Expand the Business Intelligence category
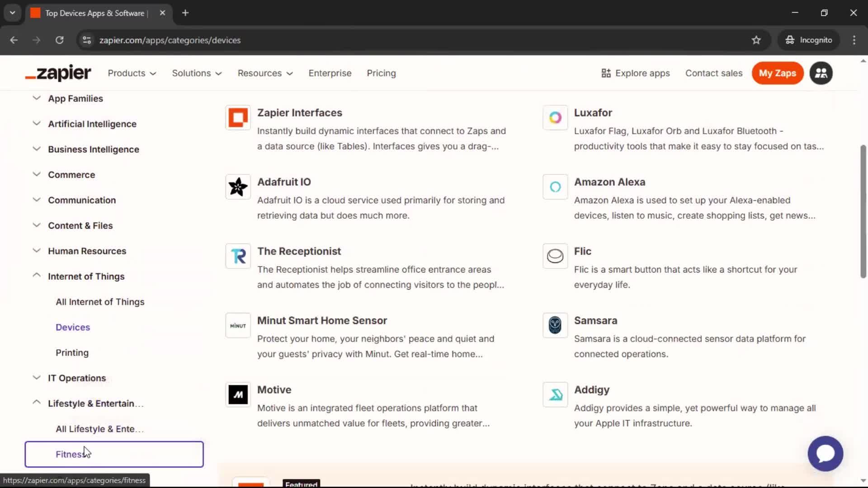 37,149
